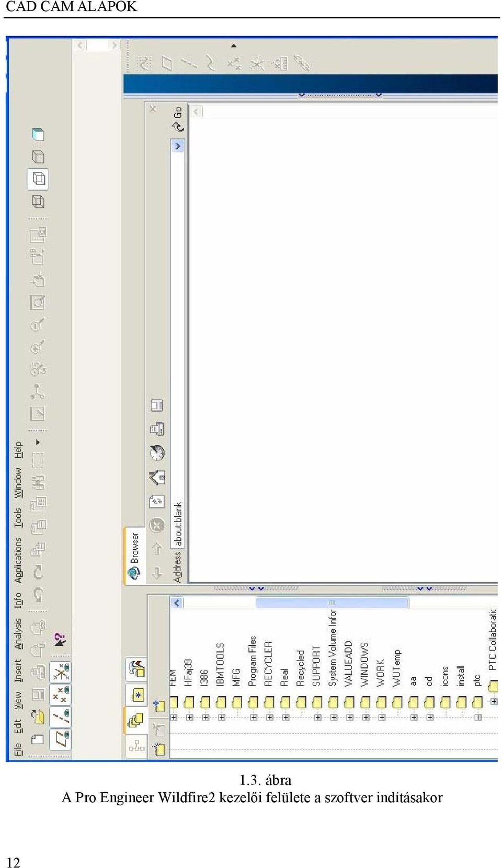
Task: Open the Address bar dropdown arrow
Action: coord(178,146)
